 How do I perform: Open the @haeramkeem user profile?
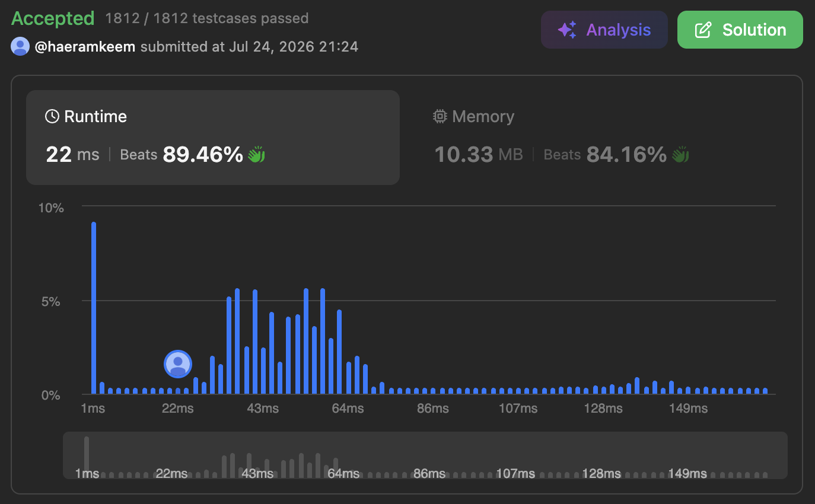85,46
